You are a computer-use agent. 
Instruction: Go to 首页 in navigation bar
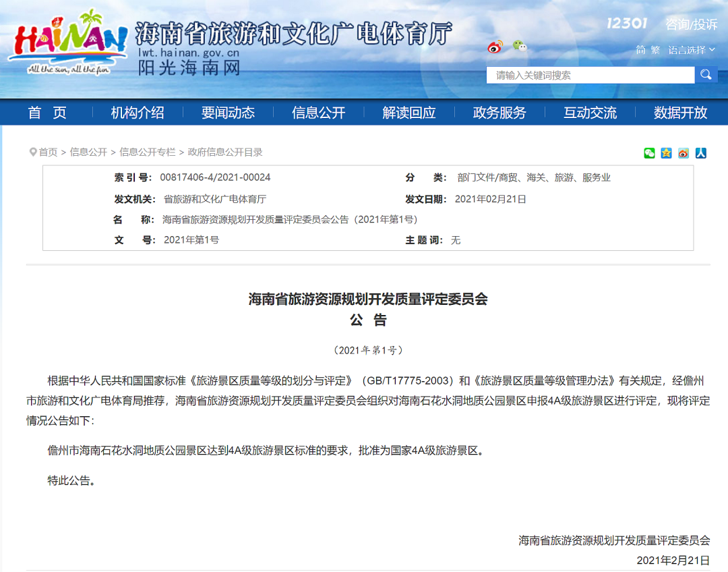click(47, 113)
